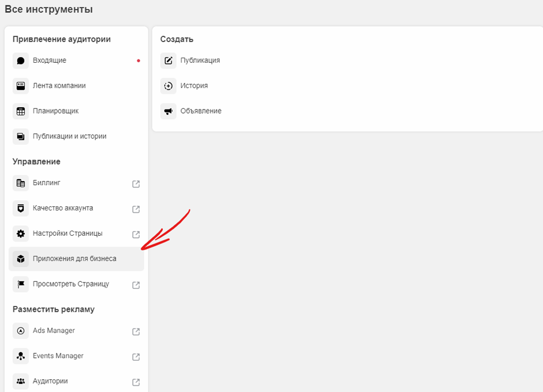Click the red notification dot by Входящие

138,61
